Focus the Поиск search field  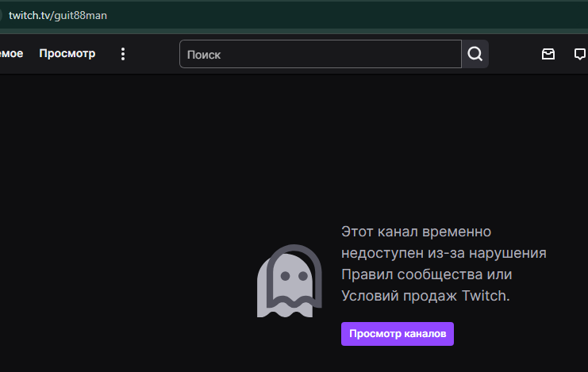pyautogui.click(x=321, y=54)
